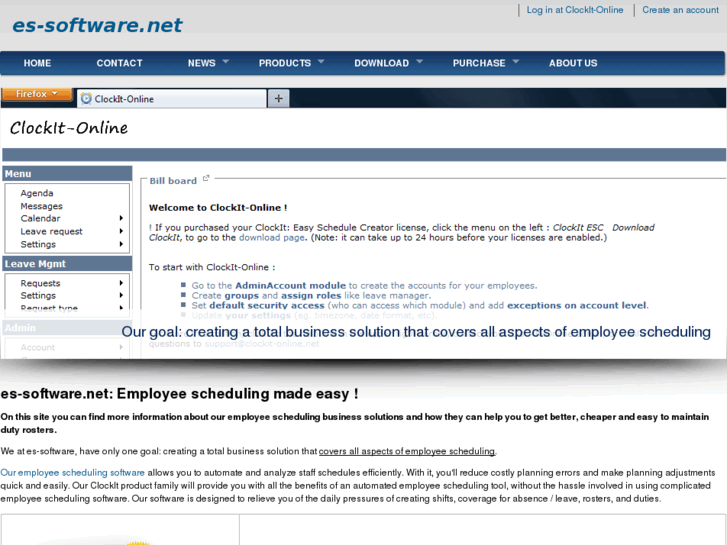Open the CONTACT navigation item
This screenshot has width=727, height=545.
click(x=119, y=63)
